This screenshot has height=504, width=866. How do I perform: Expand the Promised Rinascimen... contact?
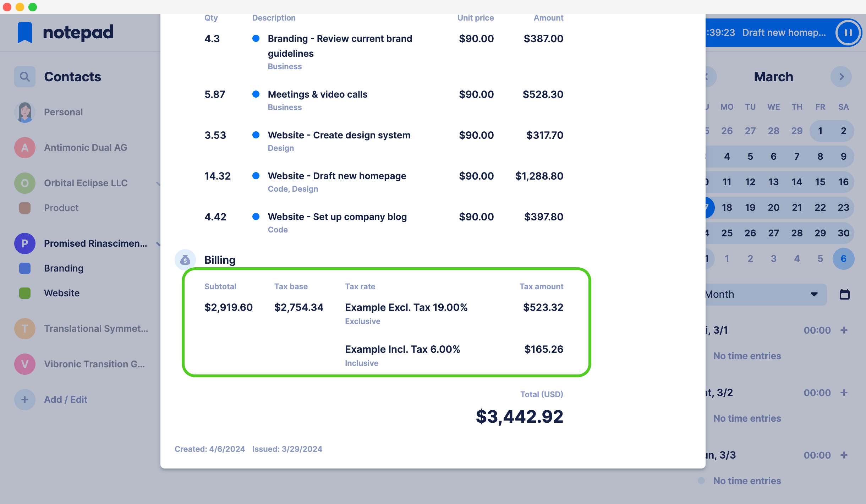(x=159, y=243)
